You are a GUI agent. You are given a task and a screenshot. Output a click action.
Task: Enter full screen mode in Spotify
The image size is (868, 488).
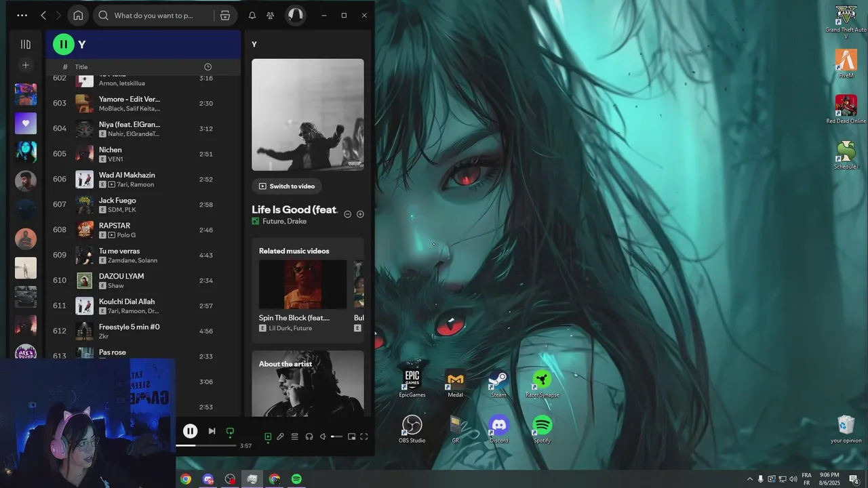[x=363, y=437]
